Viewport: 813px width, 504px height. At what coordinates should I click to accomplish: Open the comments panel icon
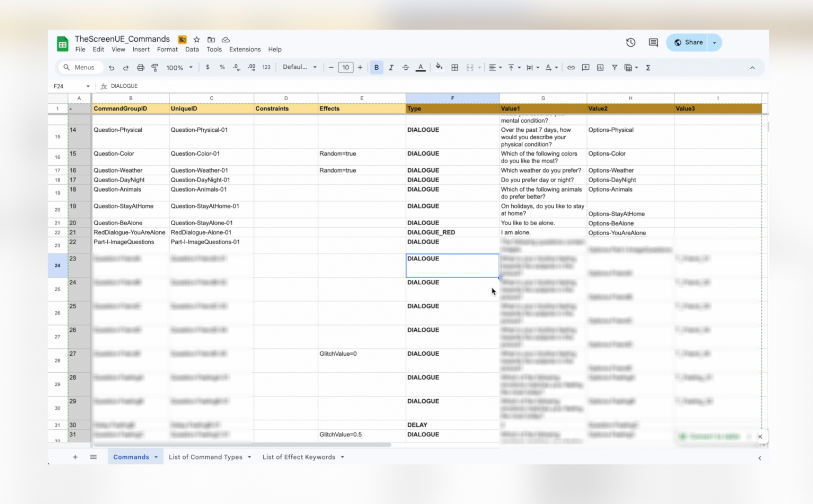coord(653,42)
